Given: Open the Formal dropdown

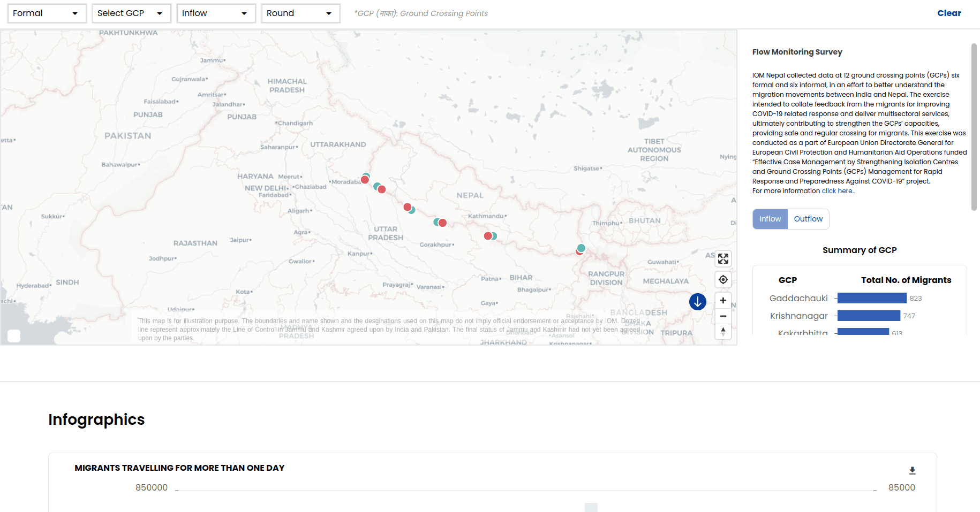Looking at the screenshot, I should pos(47,13).
